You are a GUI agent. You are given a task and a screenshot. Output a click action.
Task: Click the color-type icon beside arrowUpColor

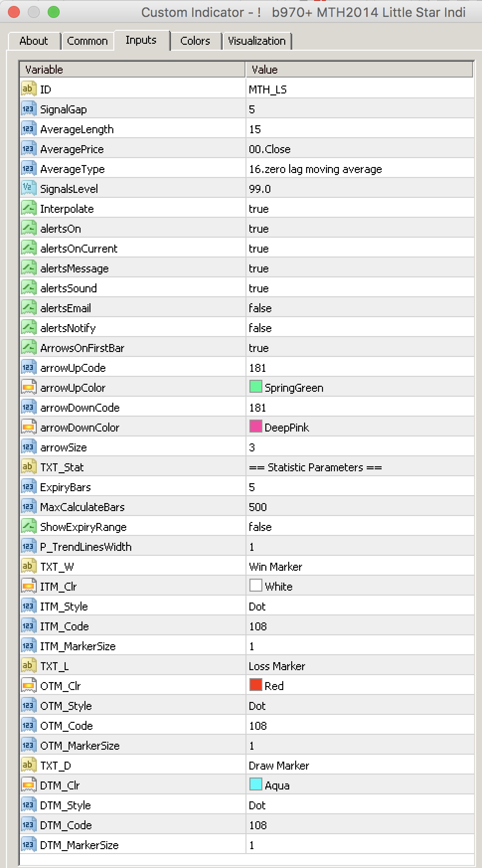(x=28, y=387)
